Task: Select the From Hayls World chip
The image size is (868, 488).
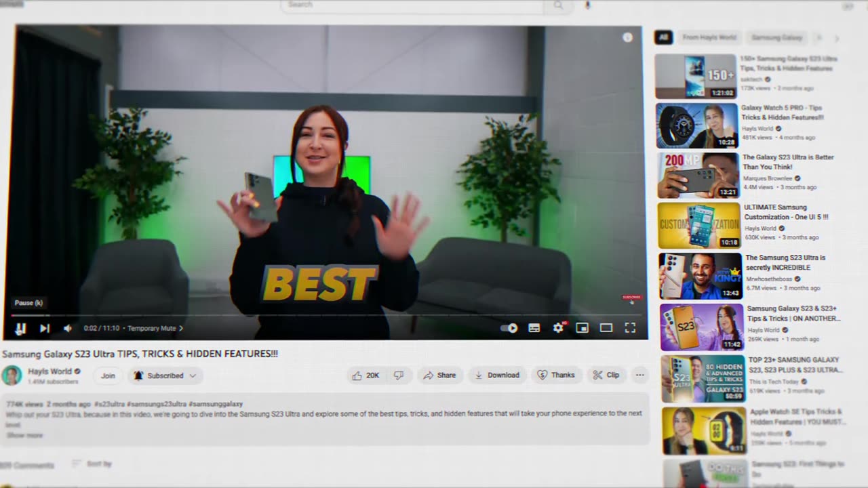Action: (709, 38)
